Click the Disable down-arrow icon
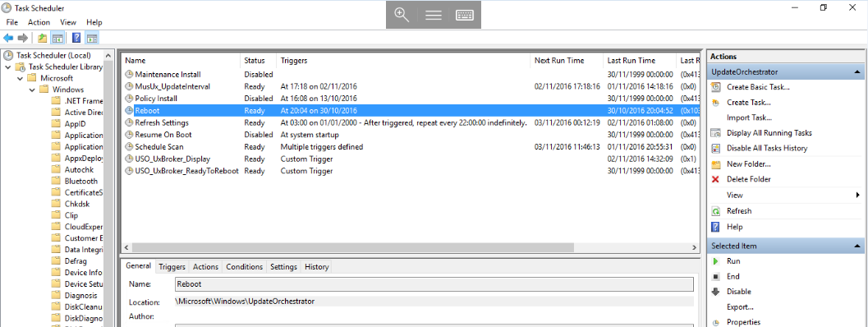 (x=716, y=292)
